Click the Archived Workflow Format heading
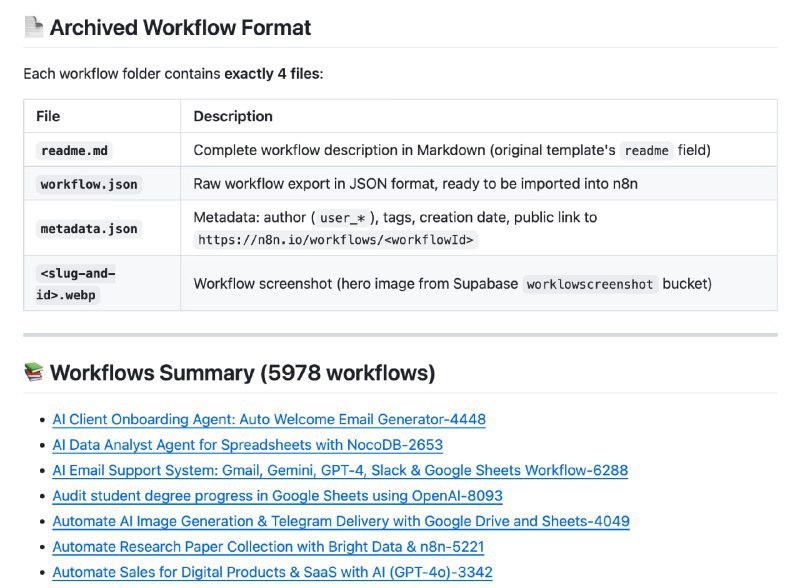Screen dimensions: 800x588 click(180, 28)
